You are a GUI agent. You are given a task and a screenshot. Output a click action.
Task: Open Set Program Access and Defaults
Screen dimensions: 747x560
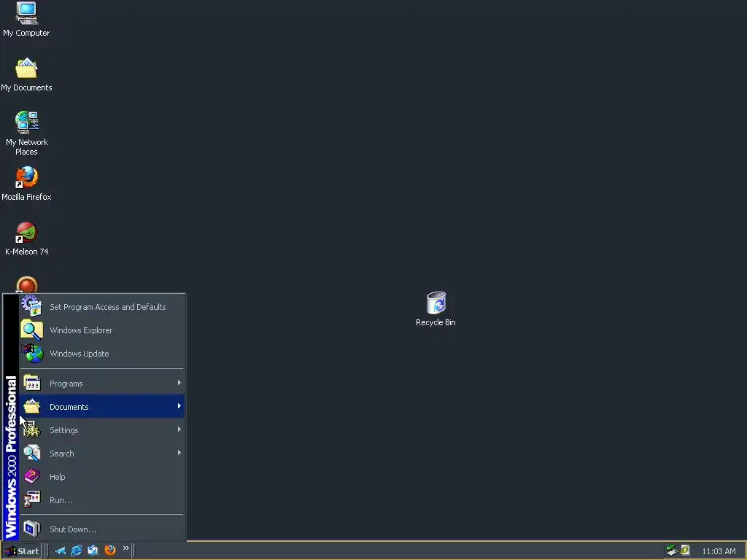102,307
